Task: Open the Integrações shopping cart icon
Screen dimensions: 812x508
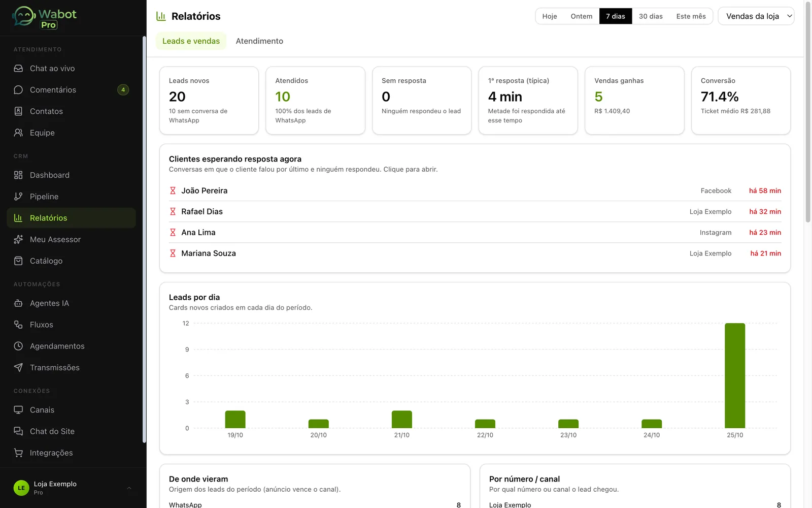Action: [18, 453]
